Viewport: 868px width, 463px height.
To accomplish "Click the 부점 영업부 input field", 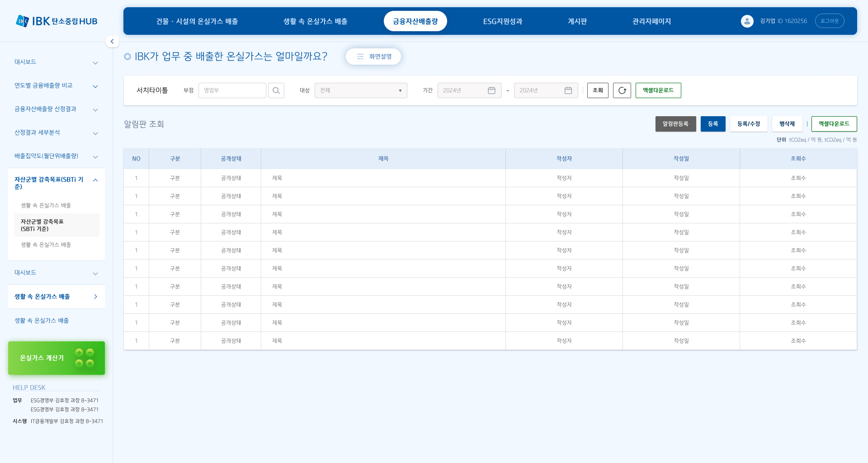I will (x=232, y=90).
